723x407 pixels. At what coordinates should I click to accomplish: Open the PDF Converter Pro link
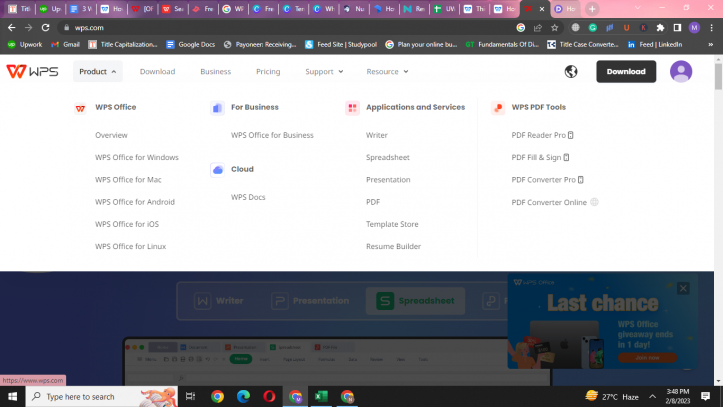(x=547, y=180)
